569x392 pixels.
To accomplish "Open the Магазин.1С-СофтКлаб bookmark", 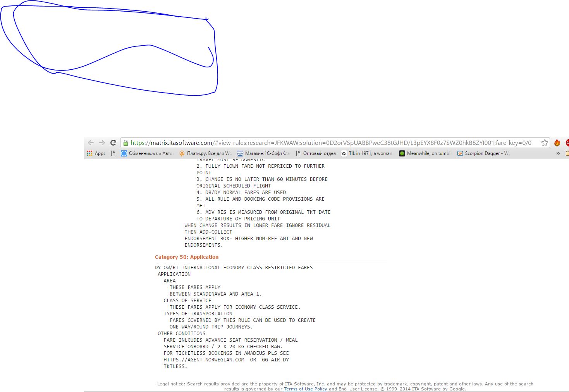I will tap(263, 153).
